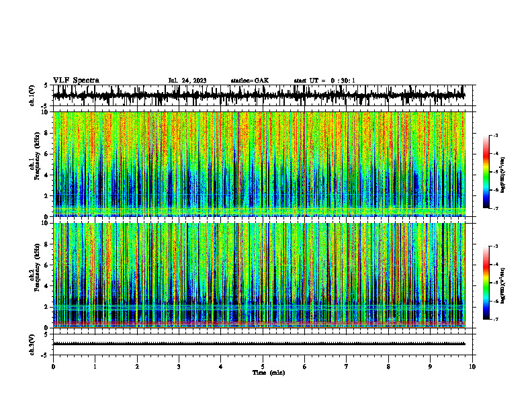The height and width of the screenshot is (411, 532).
Task: Click the 5 minute tick label
Action: pos(263,367)
